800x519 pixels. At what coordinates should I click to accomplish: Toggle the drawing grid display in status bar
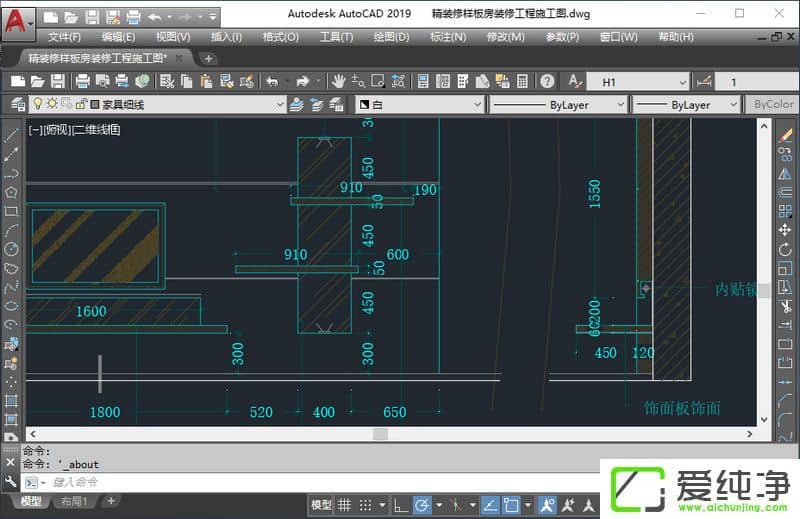tap(345, 505)
